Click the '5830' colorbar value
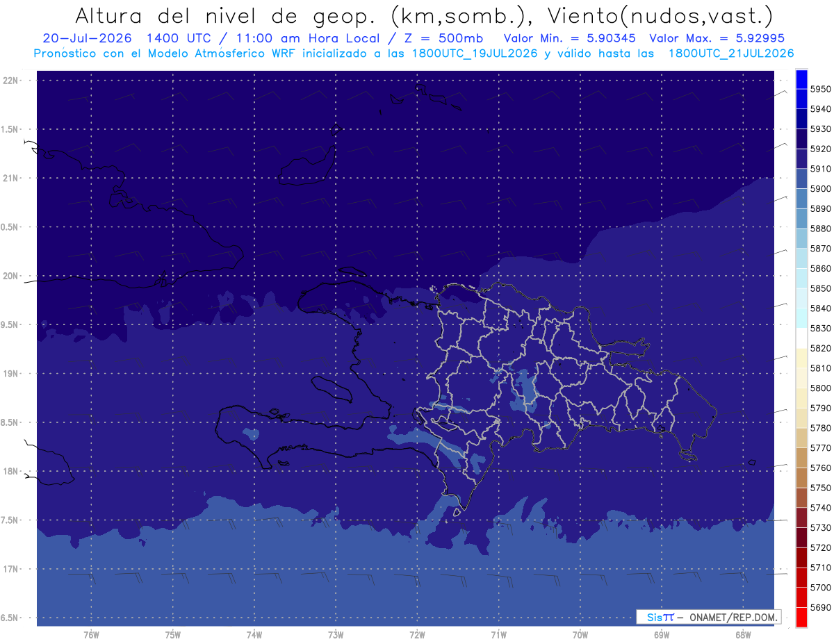The height and width of the screenshot is (644, 834). point(821,329)
